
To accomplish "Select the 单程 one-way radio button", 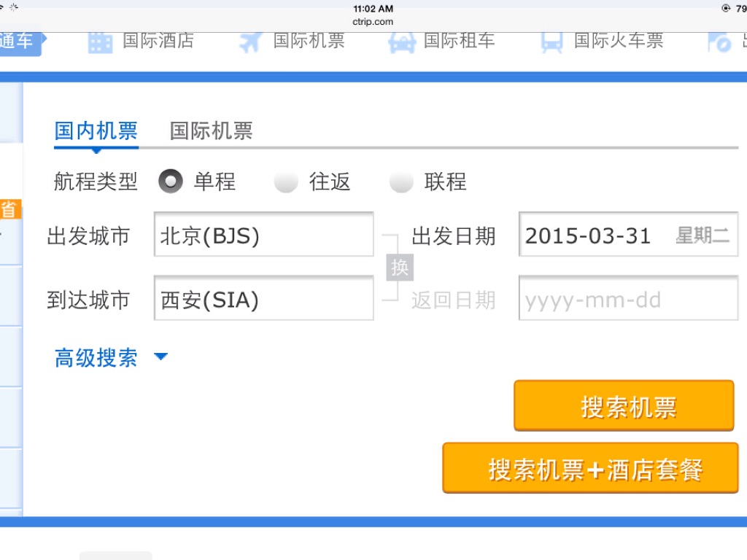I will pyautogui.click(x=171, y=182).
